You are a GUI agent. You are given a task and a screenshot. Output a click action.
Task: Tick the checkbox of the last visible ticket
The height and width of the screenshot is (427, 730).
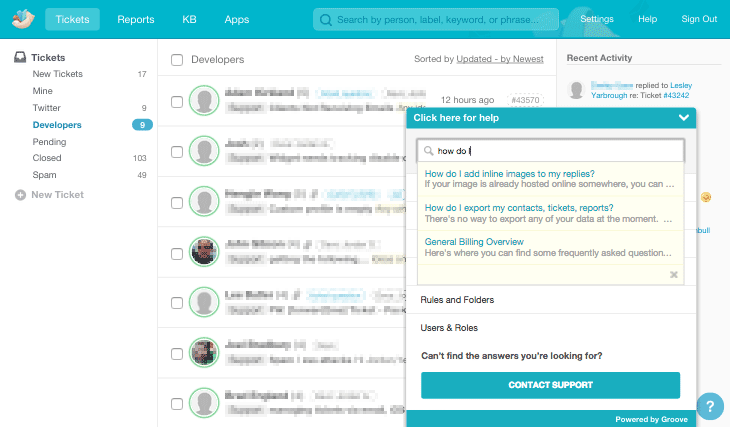tap(177, 404)
